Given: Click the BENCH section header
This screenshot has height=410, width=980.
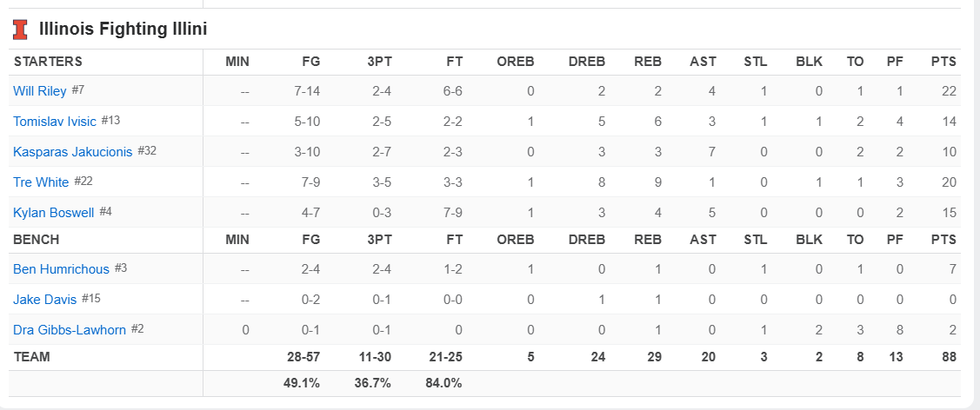Looking at the screenshot, I should click(37, 240).
